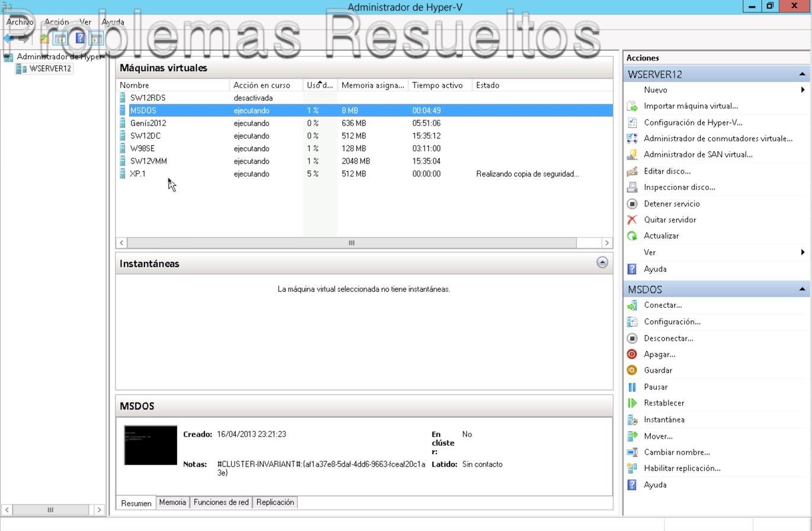Click the Desconectar icon for MSDOS
Screen dimensions: 812x531
point(632,339)
